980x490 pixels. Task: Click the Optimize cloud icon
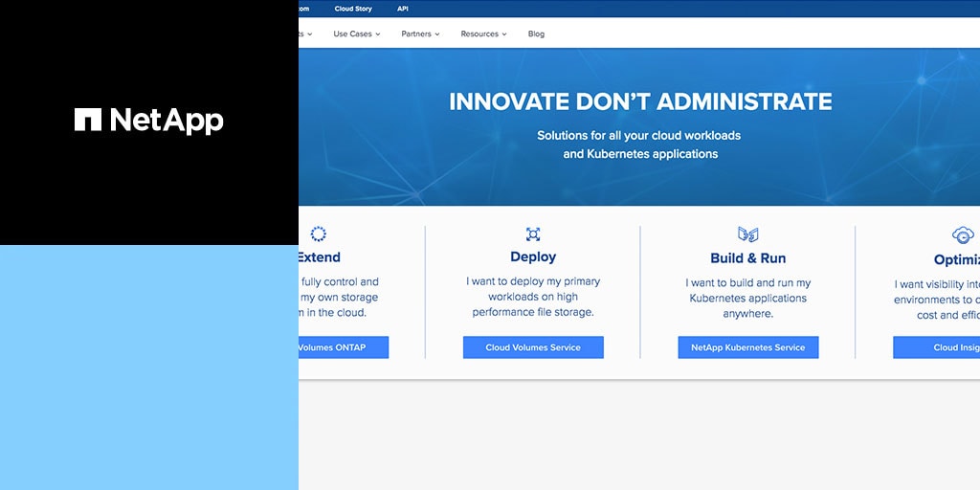coord(963,235)
